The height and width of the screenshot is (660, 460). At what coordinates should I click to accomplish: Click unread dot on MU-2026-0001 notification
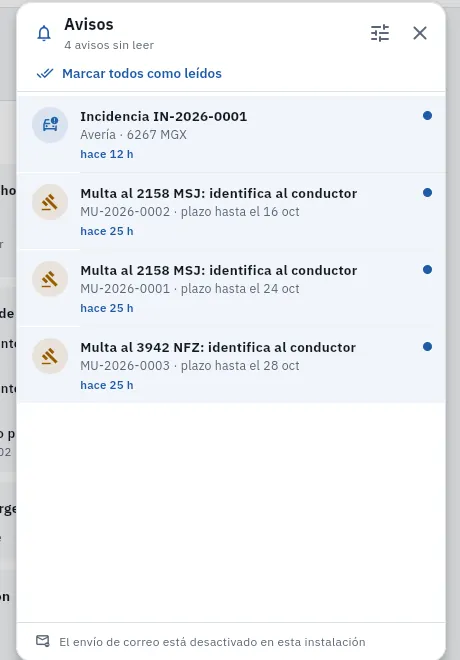coord(427,269)
